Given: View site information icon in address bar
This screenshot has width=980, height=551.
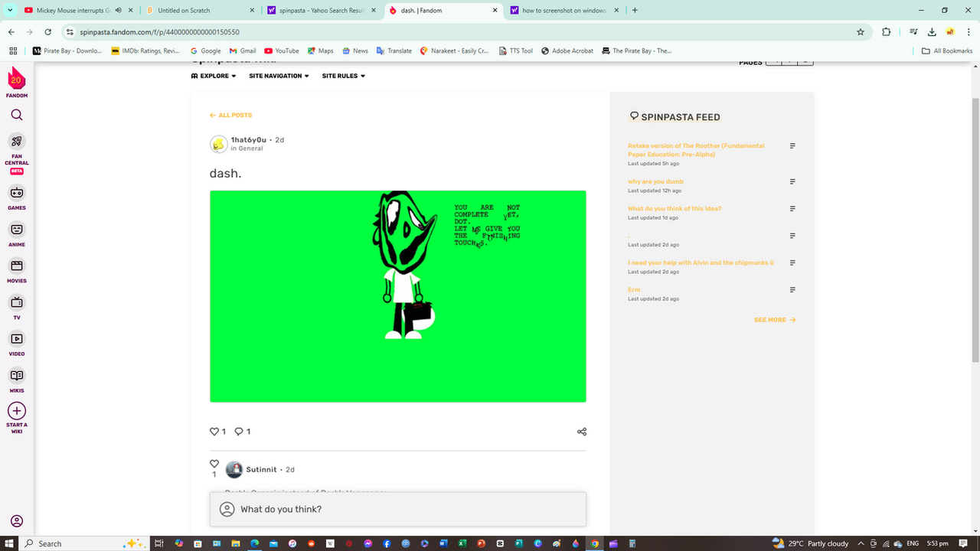Looking at the screenshot, I should click(x=70, y=32).
